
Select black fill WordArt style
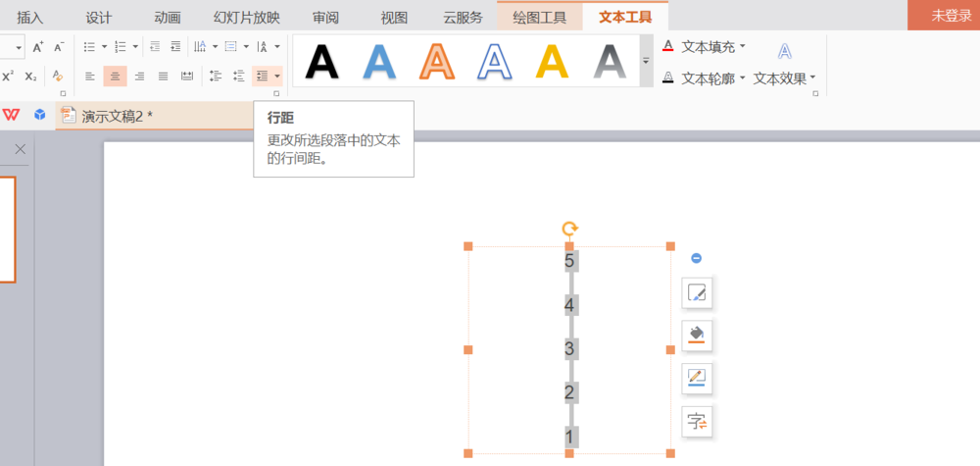pyautogui.click(x=321, y=61)
